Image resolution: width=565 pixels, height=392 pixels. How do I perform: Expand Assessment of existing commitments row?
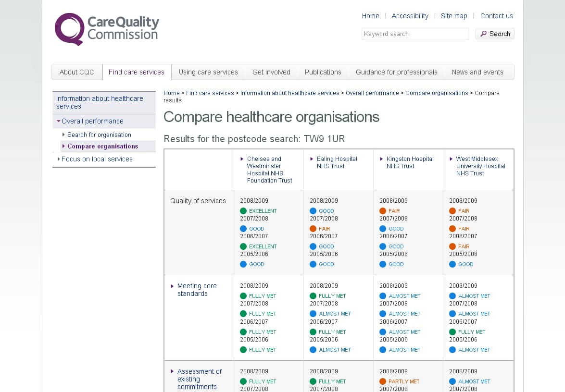pos(173,371)
